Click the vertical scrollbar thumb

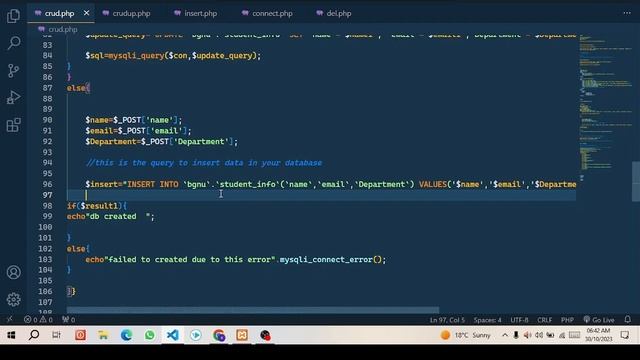click(636, 181)
